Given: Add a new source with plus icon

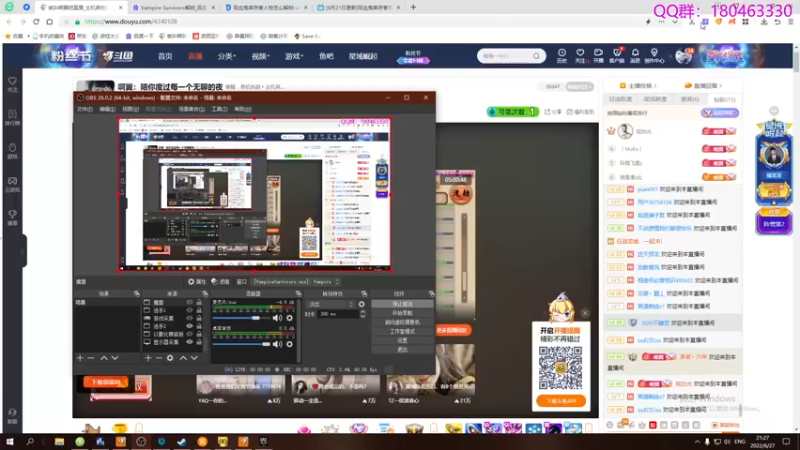Looking at the screenshot, I should pos(148,358).
